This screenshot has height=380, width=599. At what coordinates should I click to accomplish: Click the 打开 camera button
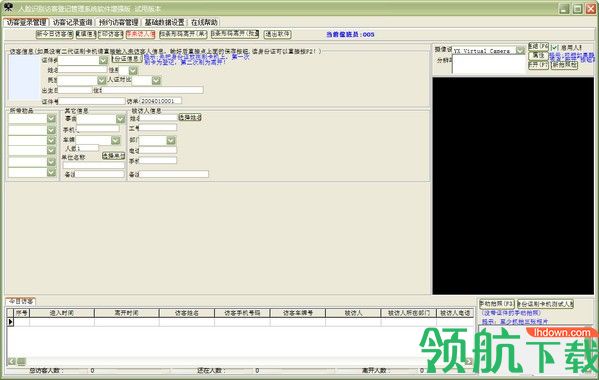[539, 65]
